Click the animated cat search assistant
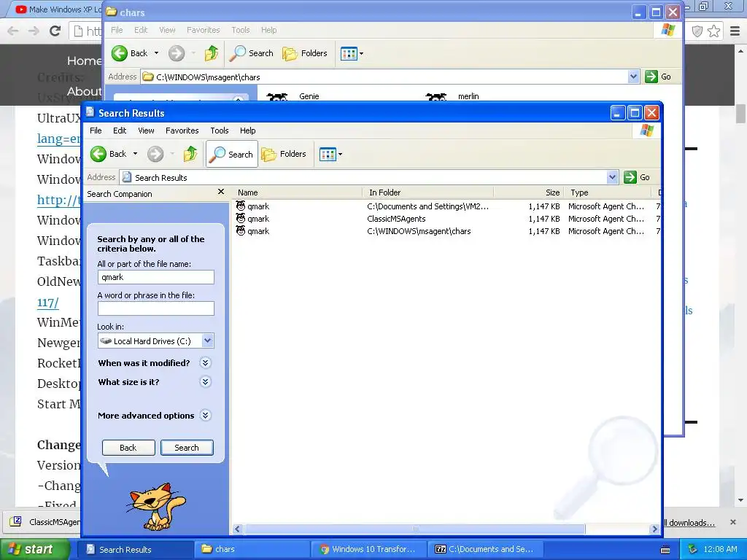 (156, 507)
